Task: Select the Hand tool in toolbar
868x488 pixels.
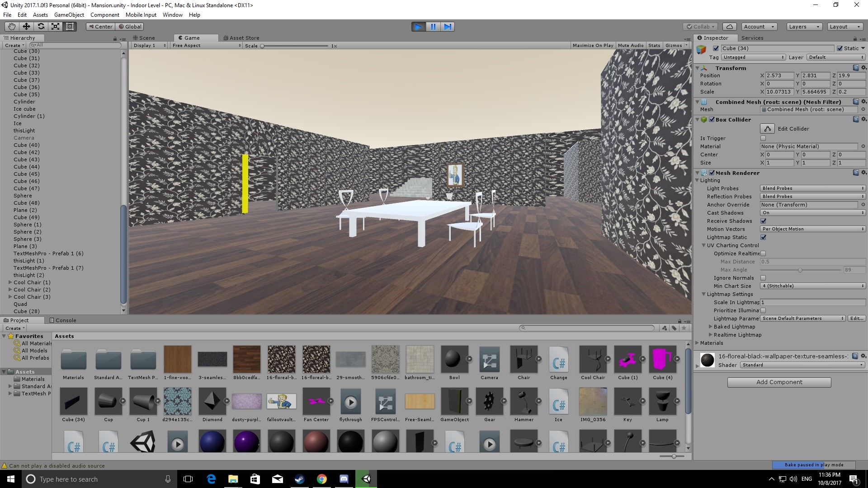Action: point(11,27)
